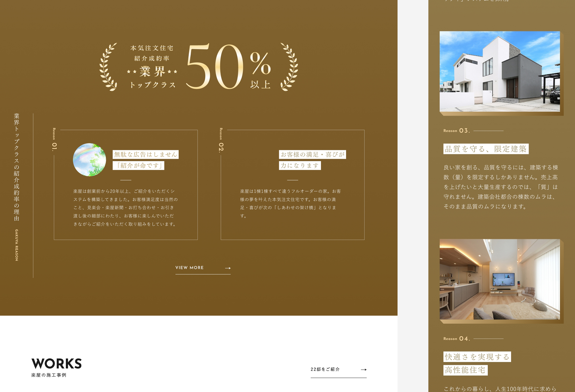Image resolution: width=575 pixels, height=392 pixels.
Task: Click the 快適さを実現する heading
Action: coord(477,357)
